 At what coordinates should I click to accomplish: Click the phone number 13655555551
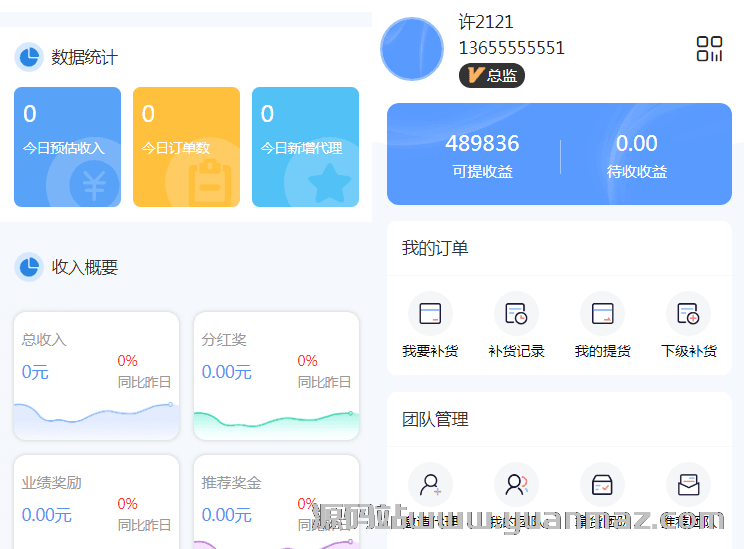coord(512,48)
